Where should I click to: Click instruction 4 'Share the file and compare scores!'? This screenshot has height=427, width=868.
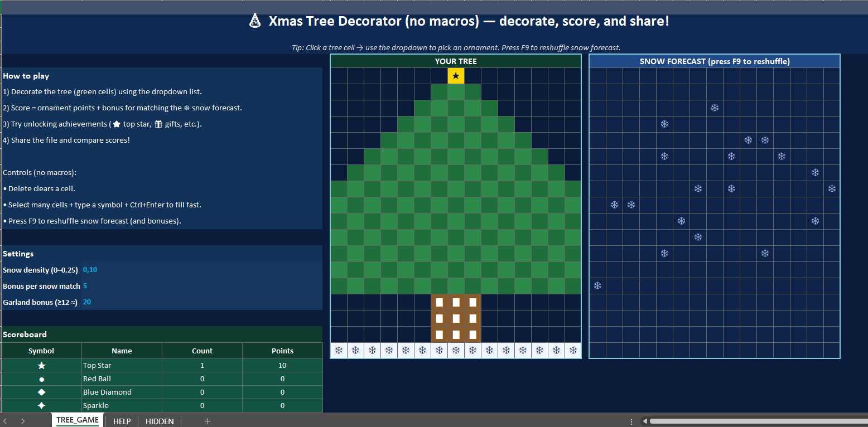pos(66,140)
